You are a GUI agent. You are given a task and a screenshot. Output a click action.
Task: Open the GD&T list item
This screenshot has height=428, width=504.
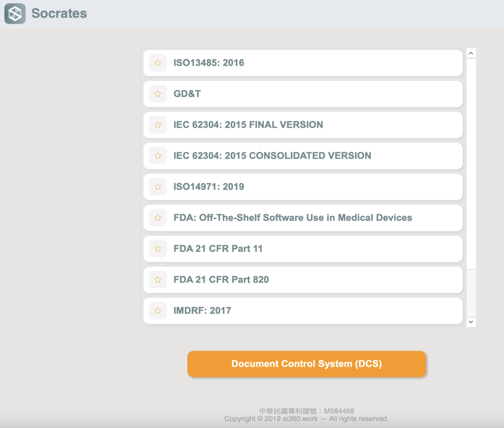187,94
